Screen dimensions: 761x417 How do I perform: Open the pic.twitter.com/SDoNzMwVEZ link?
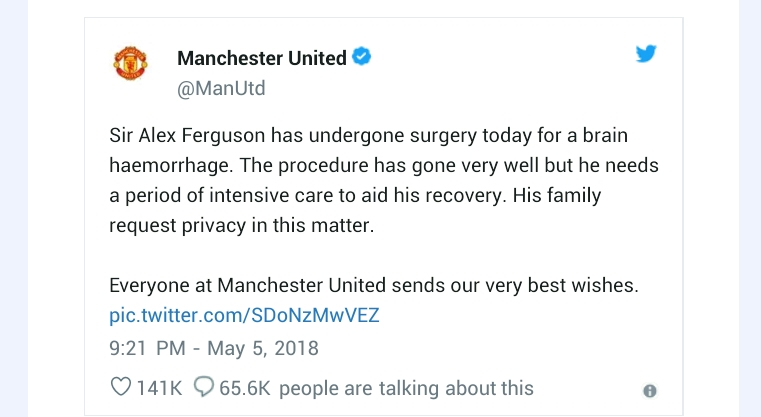244,316
